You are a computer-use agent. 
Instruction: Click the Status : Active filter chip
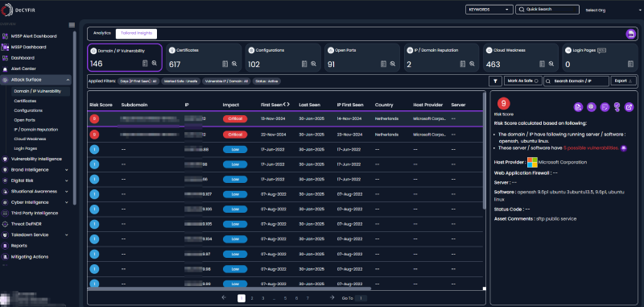click(267, 81)
